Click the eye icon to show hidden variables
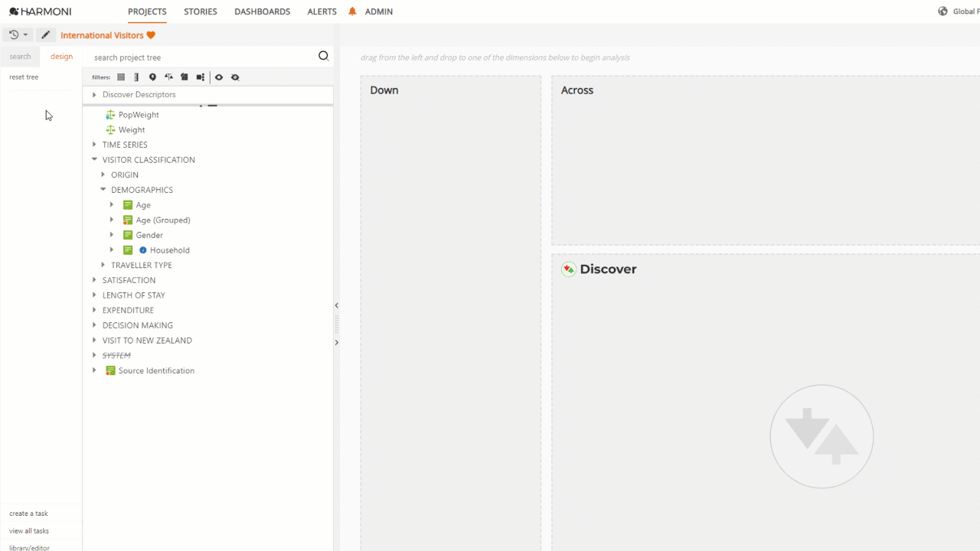980x551 pixels. tap(218, 77)
